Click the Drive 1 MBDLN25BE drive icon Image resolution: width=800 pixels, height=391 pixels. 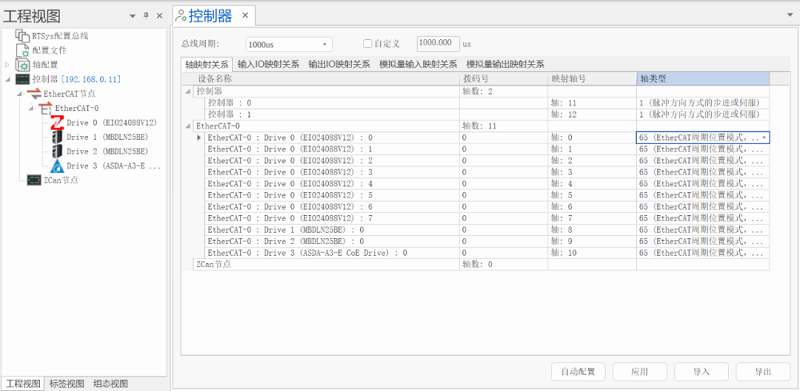tap(57, 137)
